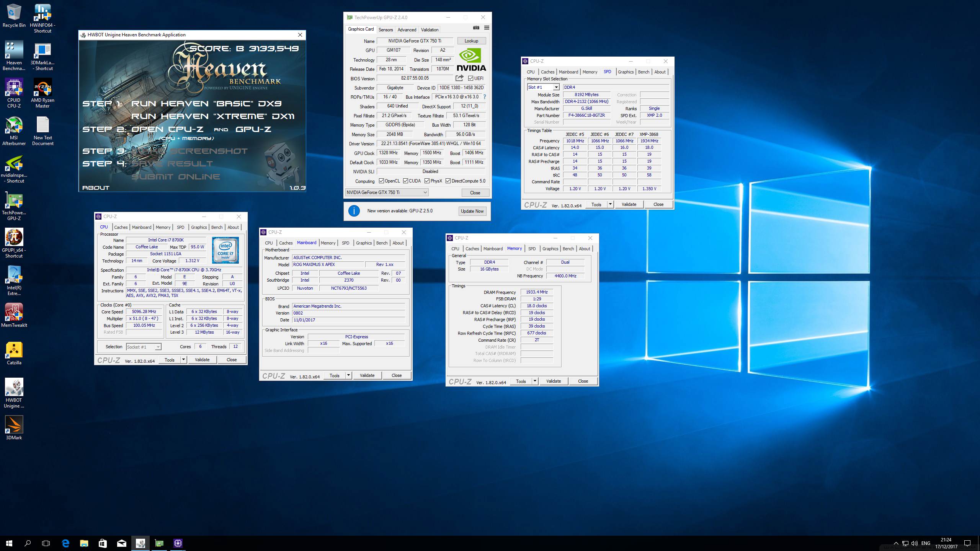Launch CPUID CPU-Z desktop icon
The image size is (980, 551).
tap(14, 93)
